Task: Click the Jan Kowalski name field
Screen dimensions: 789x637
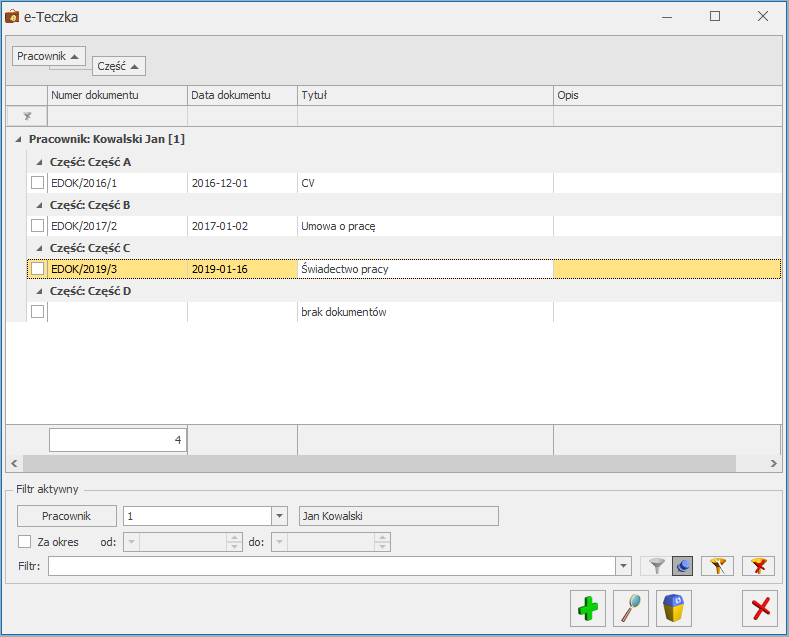Action: (399, 516)
